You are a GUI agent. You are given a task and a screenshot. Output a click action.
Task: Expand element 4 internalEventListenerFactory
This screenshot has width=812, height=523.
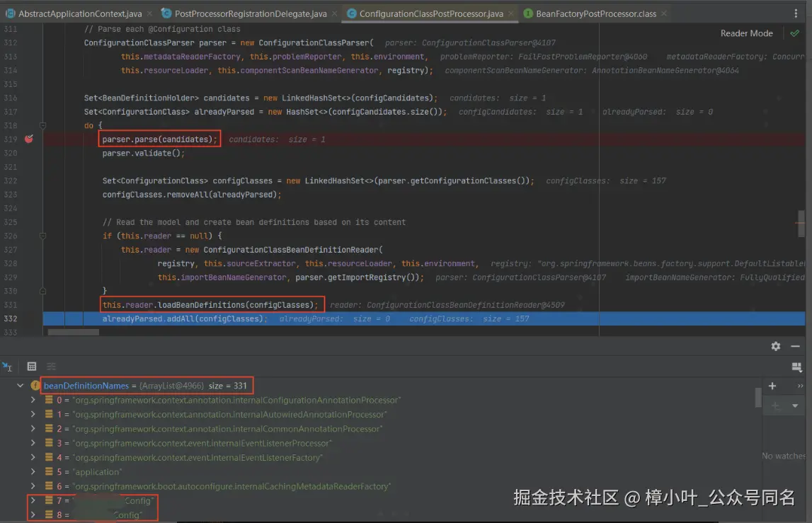point(33,457)
